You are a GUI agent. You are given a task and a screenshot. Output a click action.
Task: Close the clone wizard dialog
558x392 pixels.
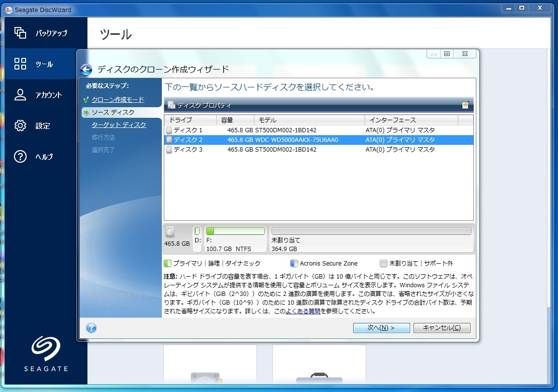(465, 54)
